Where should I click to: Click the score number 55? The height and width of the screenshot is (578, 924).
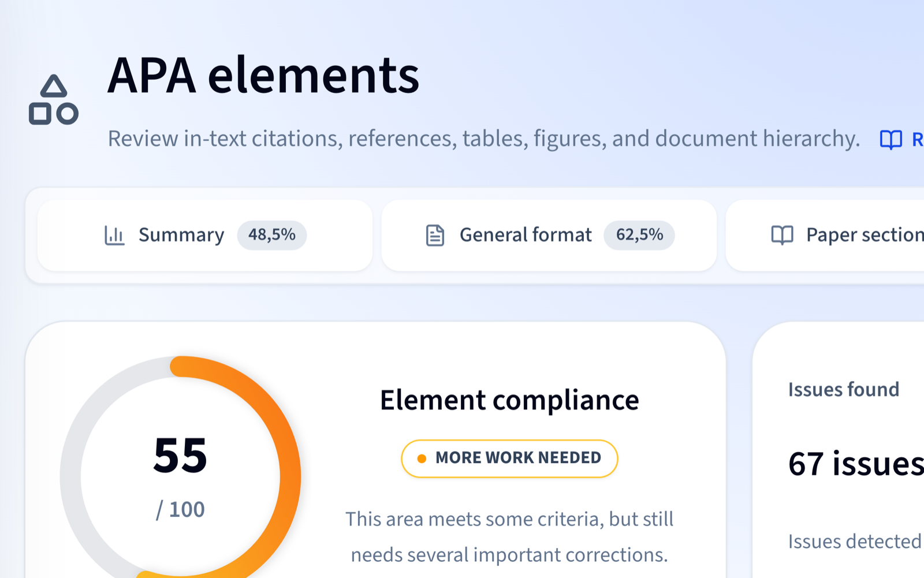pos(180,455)
